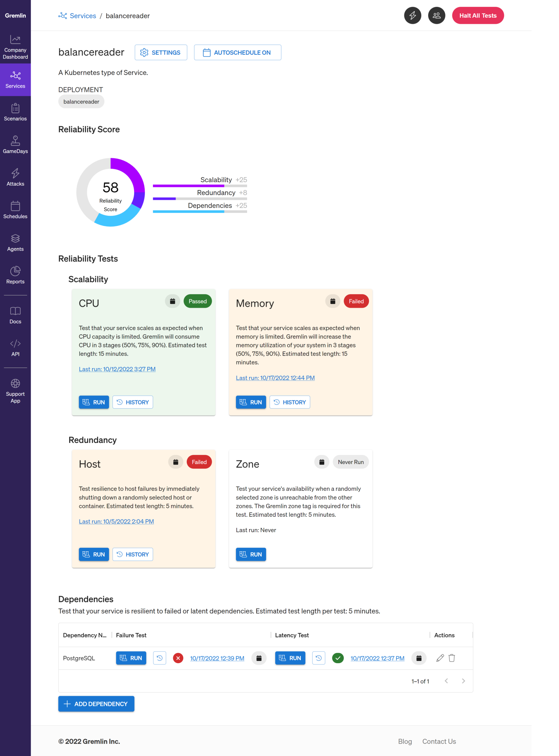Click the lightning bolt icon top right
Image resolution: width=559 pixels, height=756 pixels.
pyautogui.click(x=412, y=16)
